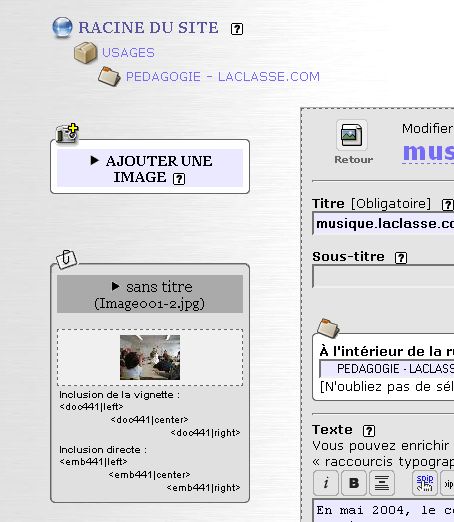Open PEDAGOGIE - LACLASSE.COM breadcrumb link

tap(223, 77)
